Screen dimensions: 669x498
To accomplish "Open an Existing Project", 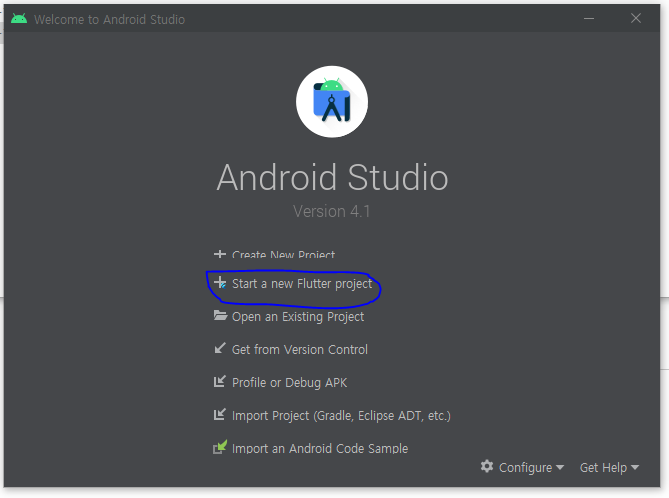I will tap(298, 317).
